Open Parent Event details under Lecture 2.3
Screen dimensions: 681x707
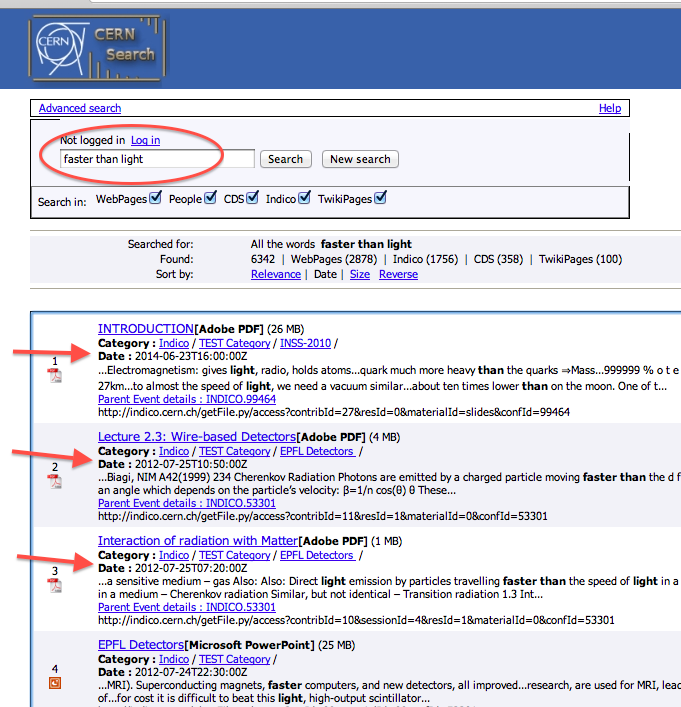pyautogui.click(x=187, y=503)
